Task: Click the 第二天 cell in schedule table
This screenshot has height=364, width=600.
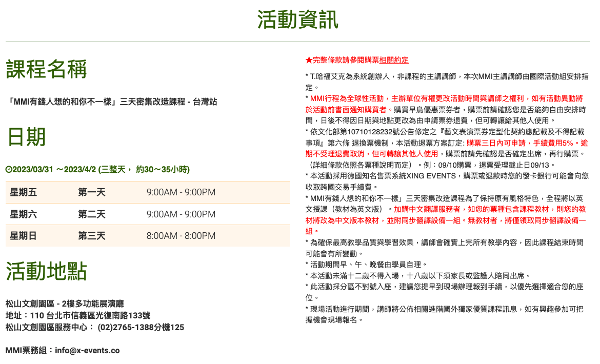Action: (x=92, y=214)
